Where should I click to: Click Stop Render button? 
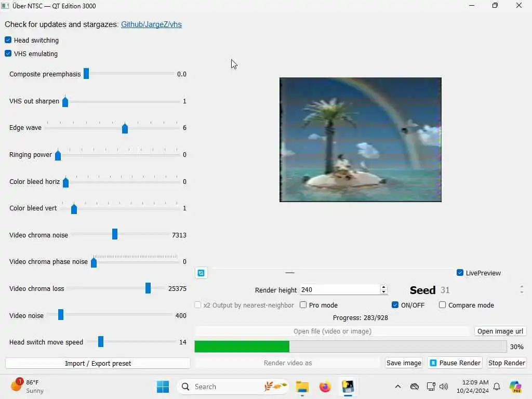tap(507, 363)
